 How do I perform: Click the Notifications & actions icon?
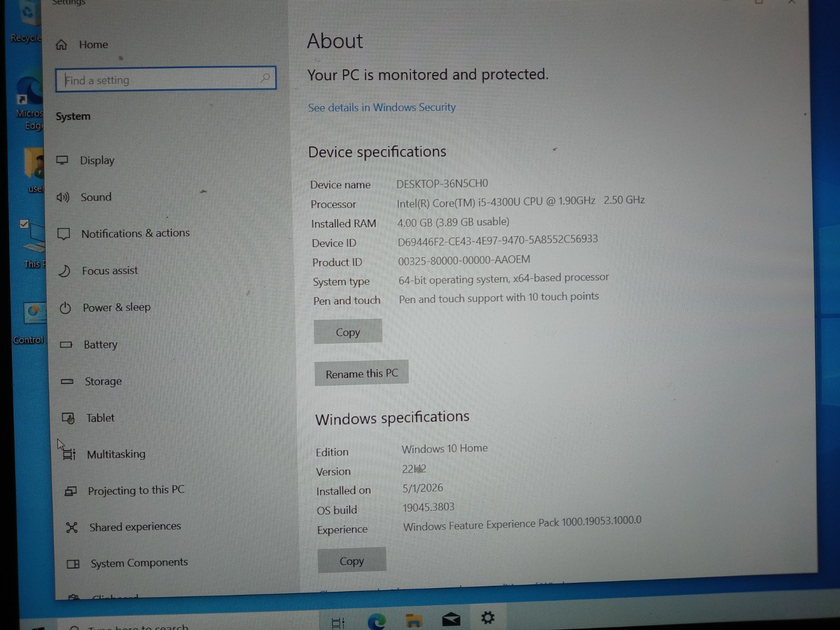[x=64, y=234]
